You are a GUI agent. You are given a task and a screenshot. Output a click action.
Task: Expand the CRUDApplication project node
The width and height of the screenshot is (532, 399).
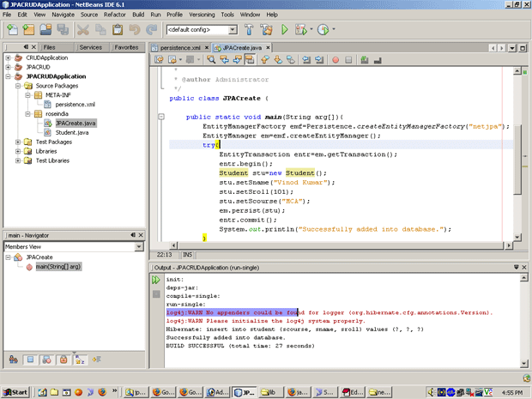(8, 57)
